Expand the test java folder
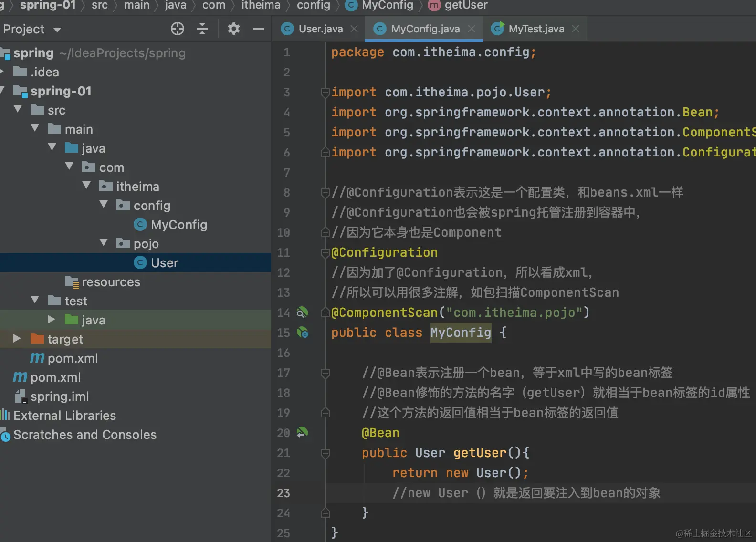This screenshot has height=542, width=756. coord(52,319)
